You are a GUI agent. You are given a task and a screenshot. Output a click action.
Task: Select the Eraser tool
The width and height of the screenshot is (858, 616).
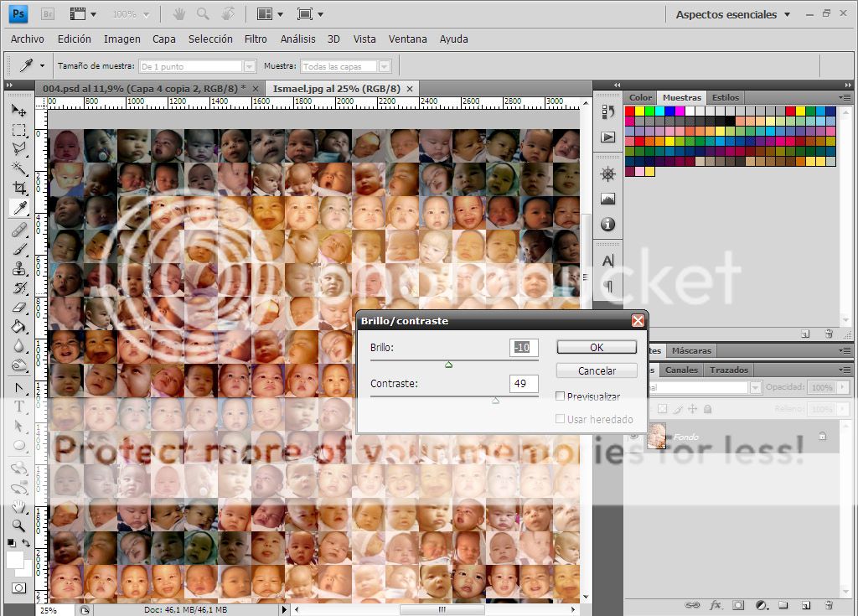point(19,308)
